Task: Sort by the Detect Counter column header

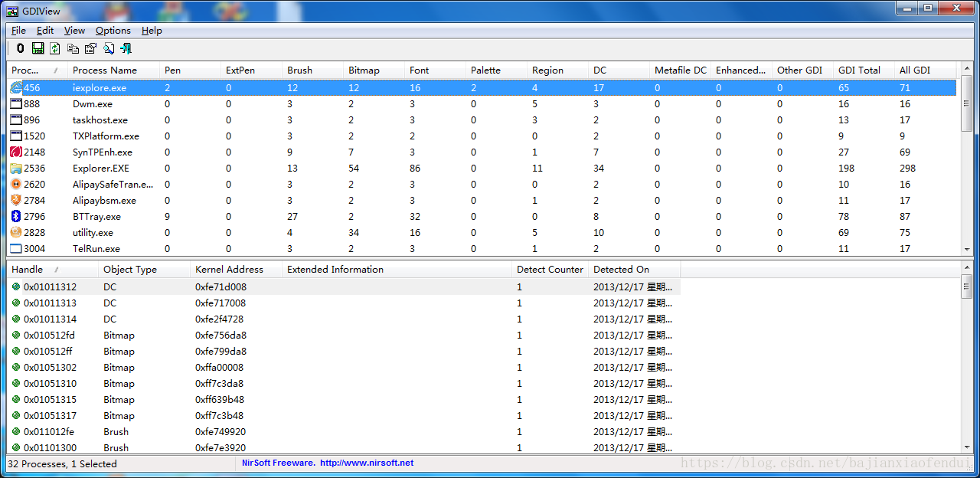Action: tap(550, 270)
